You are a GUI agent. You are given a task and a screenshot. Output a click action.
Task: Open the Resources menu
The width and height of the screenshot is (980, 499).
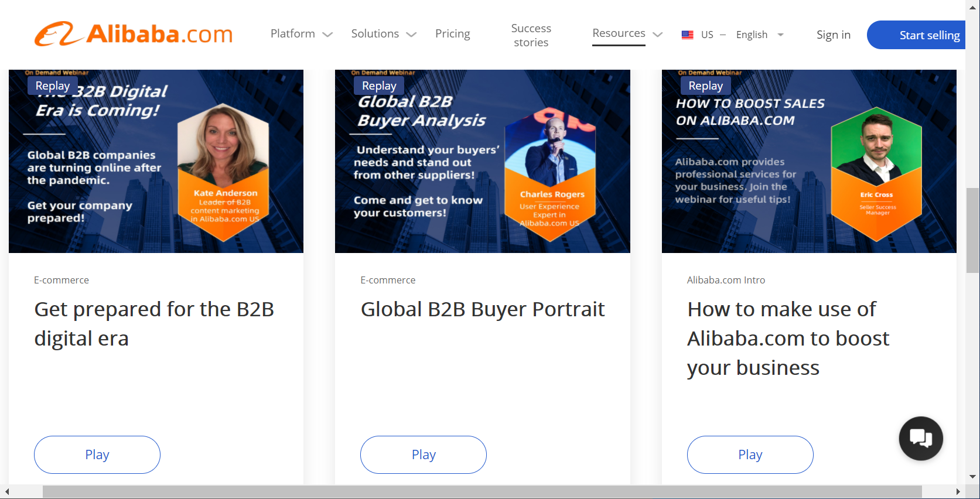619,33
